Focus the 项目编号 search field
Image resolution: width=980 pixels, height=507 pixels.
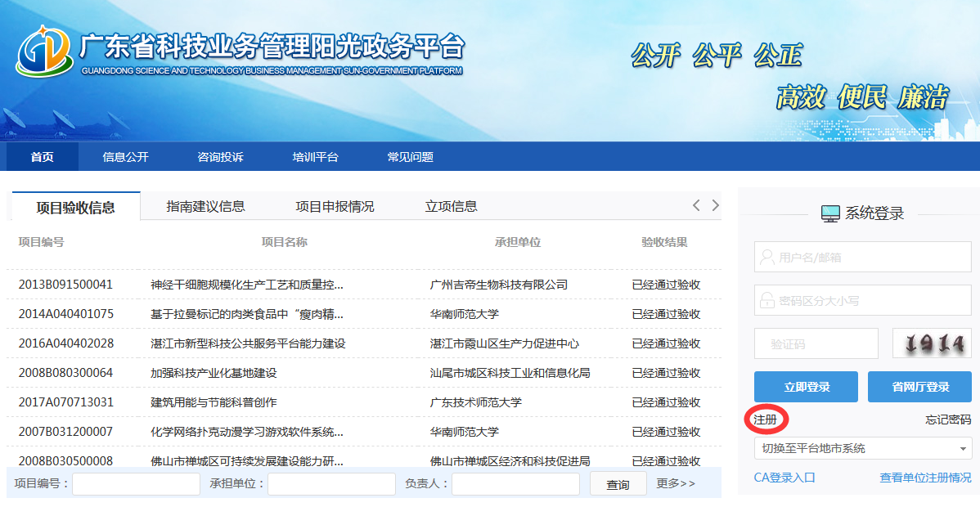(137, 484)
